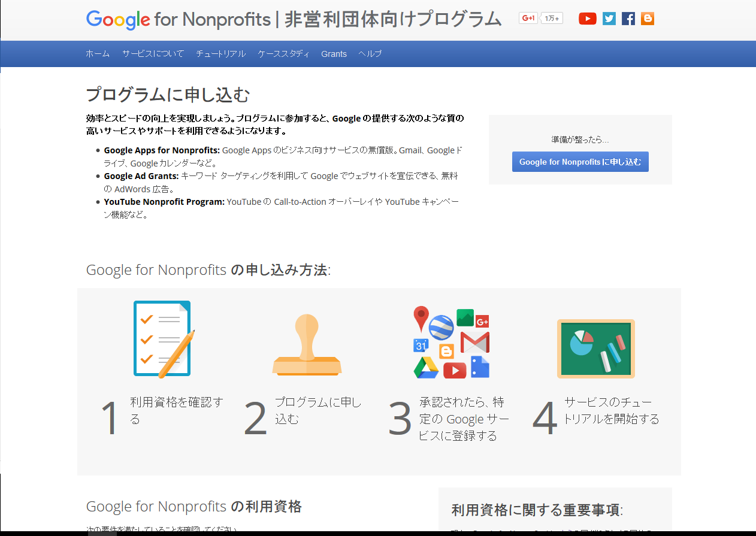This screenshot has width=756, height=536.
Task: Click Google Apps for Nonprofits: text
Action: pos(162,150)
